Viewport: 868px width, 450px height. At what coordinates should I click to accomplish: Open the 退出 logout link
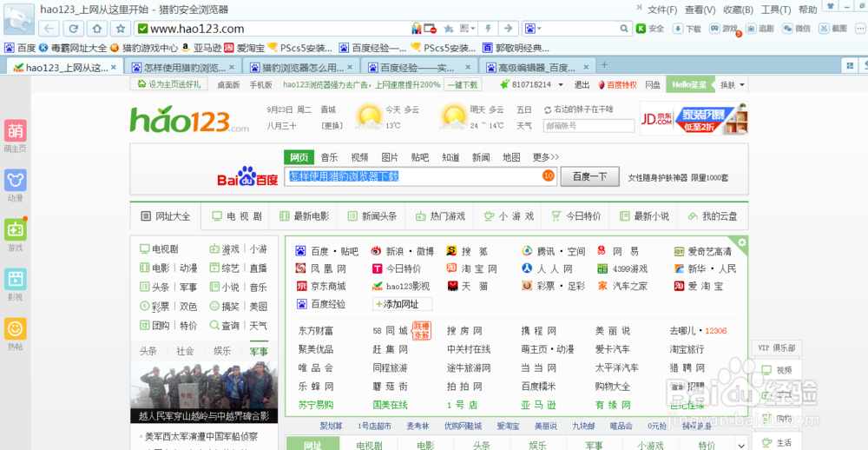[582, 85]
